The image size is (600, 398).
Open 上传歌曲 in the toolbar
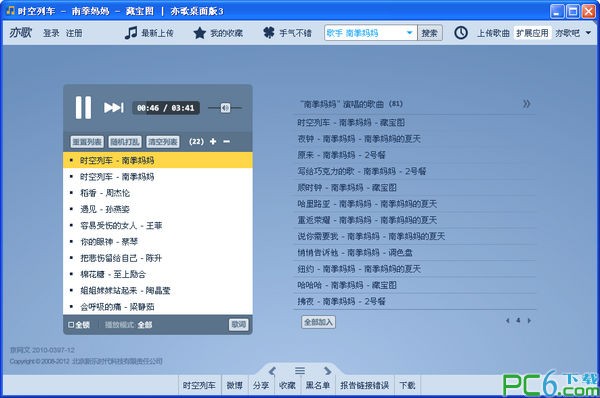[493, 33]
